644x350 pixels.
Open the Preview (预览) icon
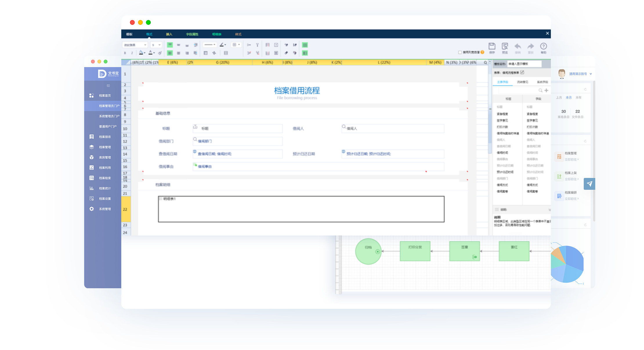505,46
